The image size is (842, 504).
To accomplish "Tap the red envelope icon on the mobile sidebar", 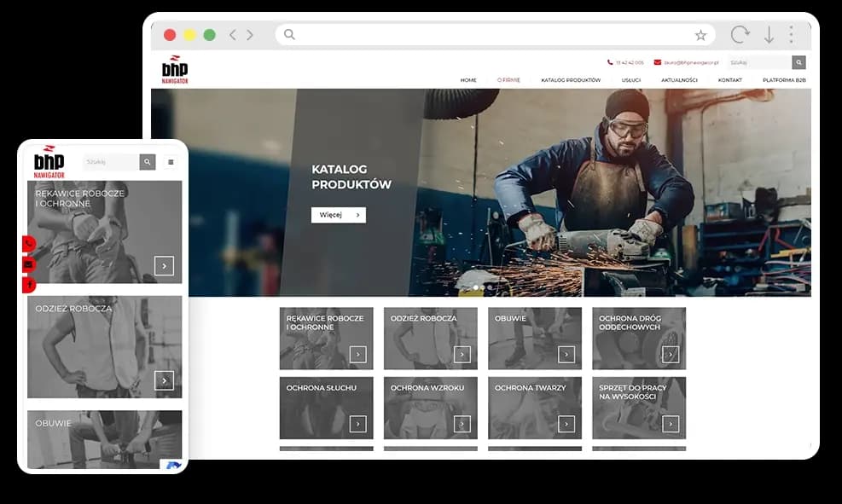I will coord(29,264).
